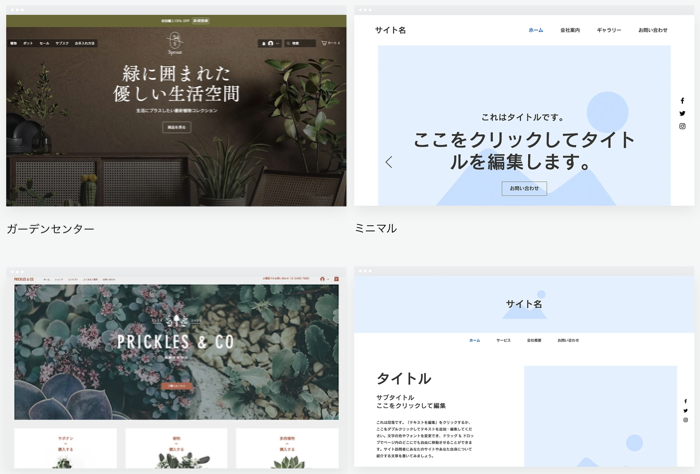Click the 多肉植物 category card
Screen dimensions: 700x474
click(287, 448)
